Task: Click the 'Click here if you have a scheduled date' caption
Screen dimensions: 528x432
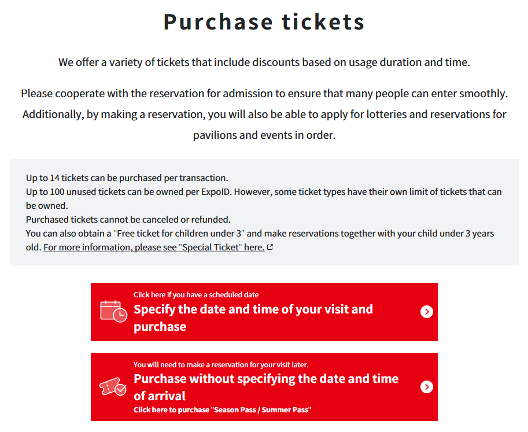Action: pyautogui.click(x=196, y=295)
